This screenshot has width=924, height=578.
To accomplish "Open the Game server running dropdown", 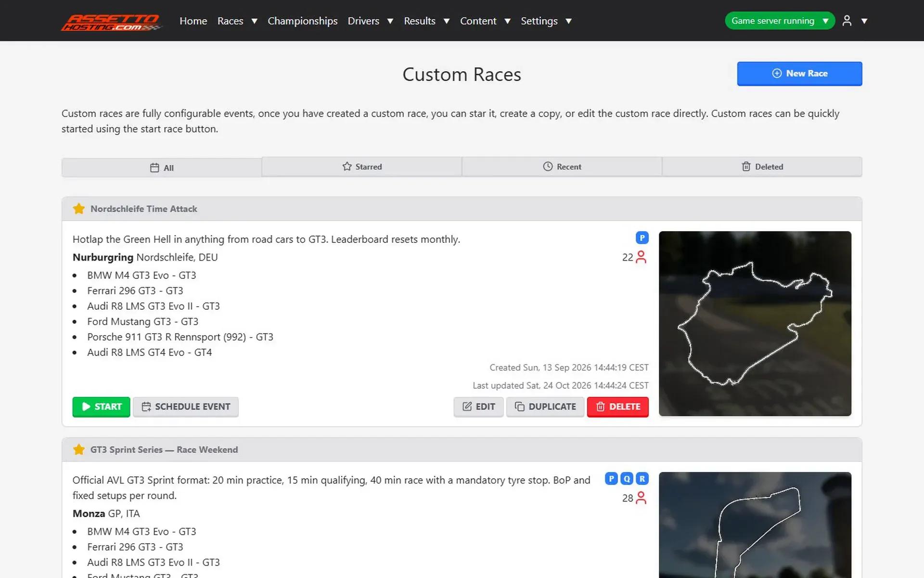I will click(x=780, y=21).
